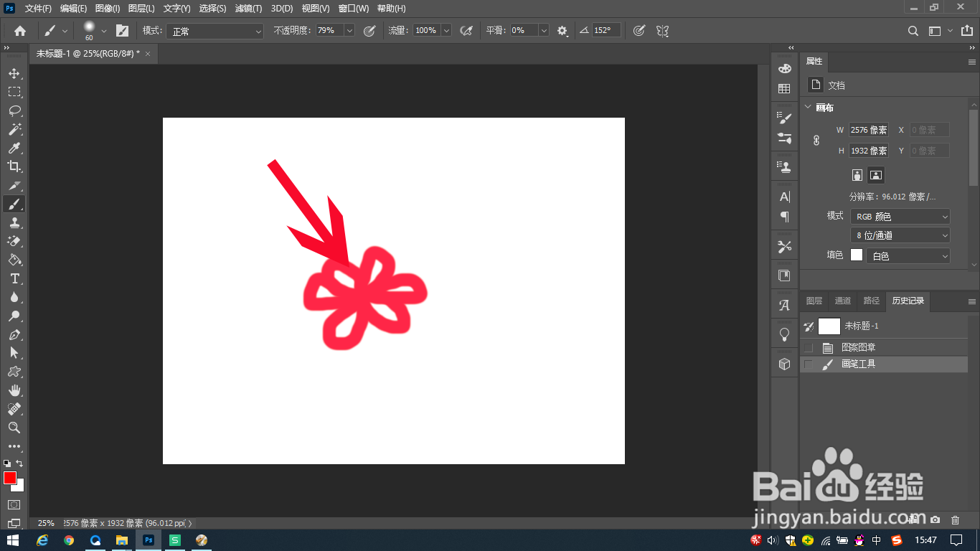980x551 pixels.
Task: Open the Character panel icon
Action: click(x=784, y=197)
